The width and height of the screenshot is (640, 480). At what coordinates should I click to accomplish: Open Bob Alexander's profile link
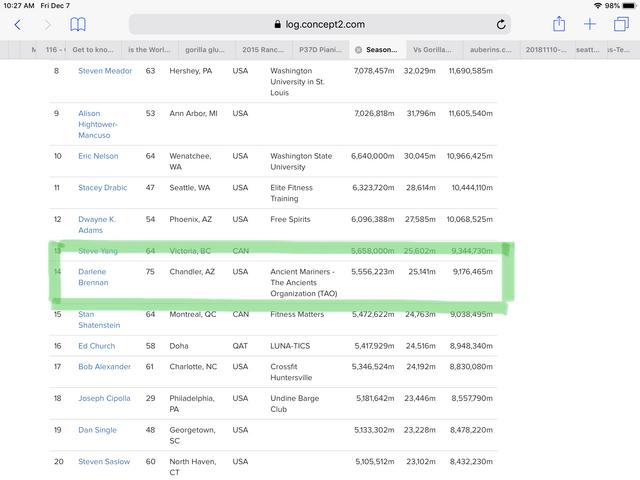click(104, 367)
